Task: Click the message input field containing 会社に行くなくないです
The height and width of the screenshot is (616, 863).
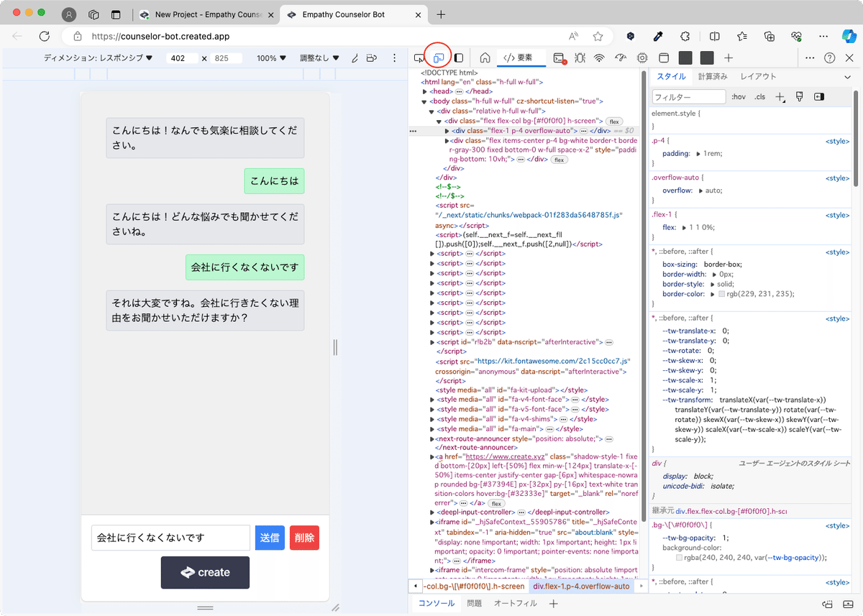Action: point(170,537)
